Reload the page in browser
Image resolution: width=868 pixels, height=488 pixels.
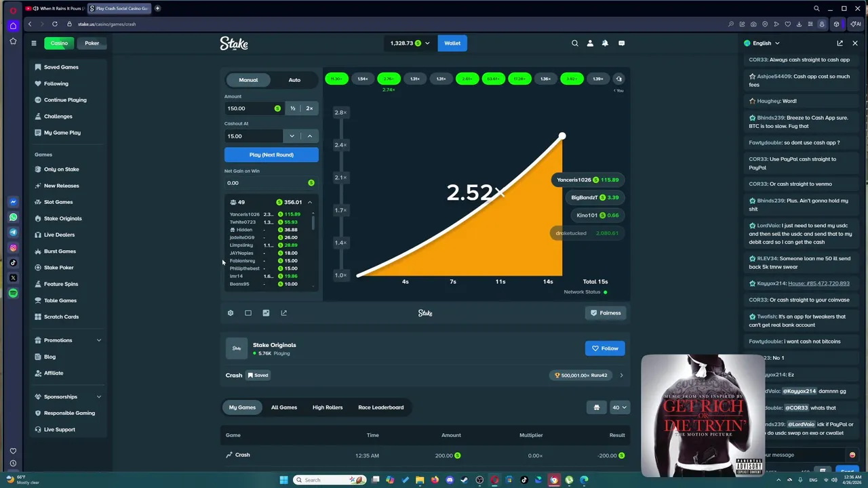pos(55,24)
